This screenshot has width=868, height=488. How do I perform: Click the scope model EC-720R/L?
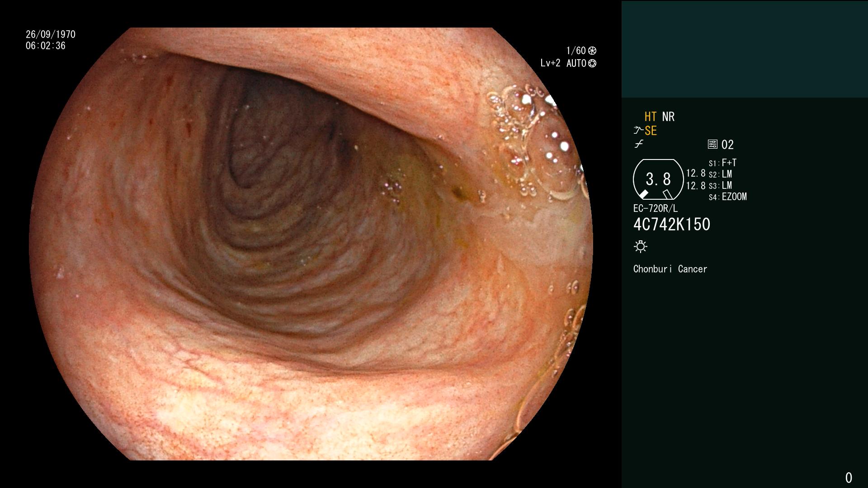point(656,209)
